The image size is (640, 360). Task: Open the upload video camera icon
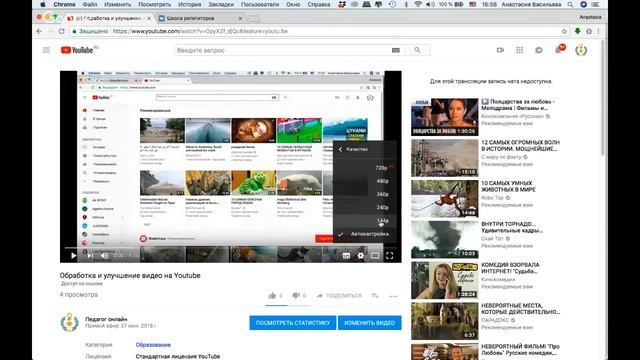coord(500,50)
